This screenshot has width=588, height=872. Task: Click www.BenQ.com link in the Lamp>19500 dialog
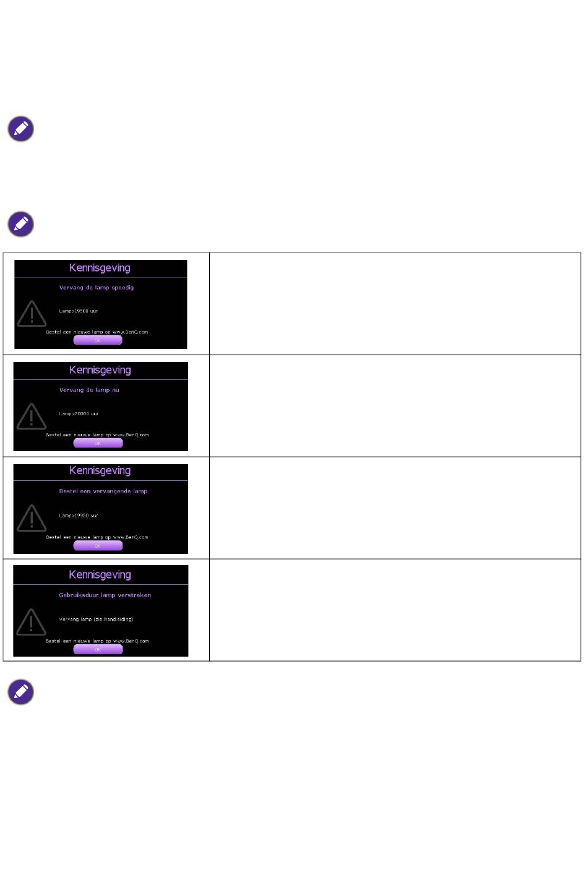131,332
